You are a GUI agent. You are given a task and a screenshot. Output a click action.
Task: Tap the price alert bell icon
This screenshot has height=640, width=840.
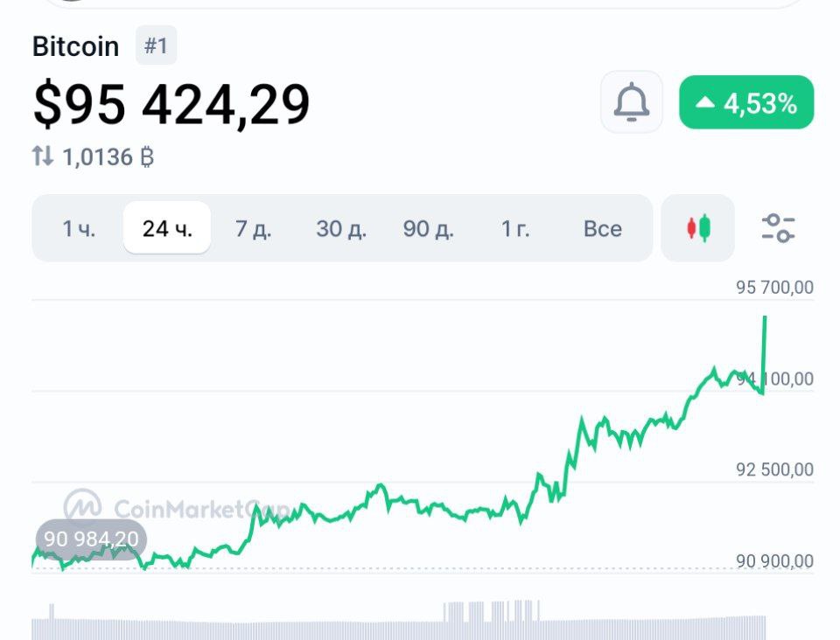[631, 103]
